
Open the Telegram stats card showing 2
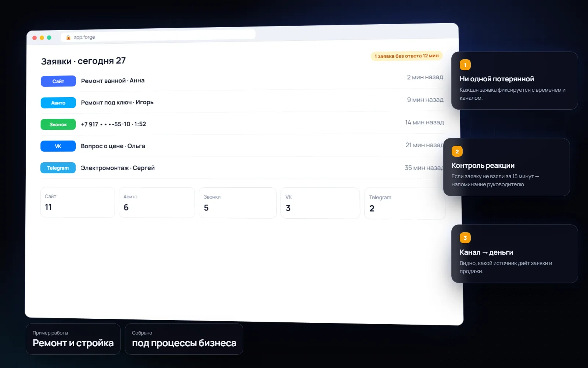pyautogui.click(x=405, y=204)
